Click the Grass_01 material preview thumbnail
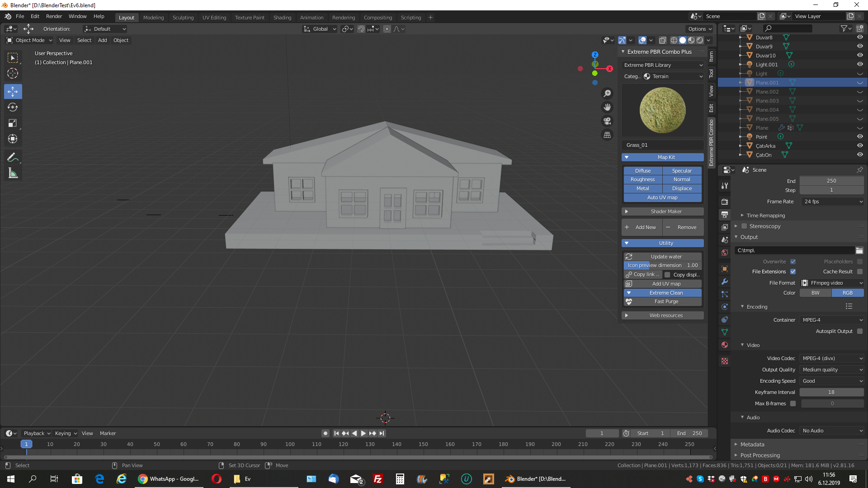Screen dimensions: 868x488 (662, 110)
